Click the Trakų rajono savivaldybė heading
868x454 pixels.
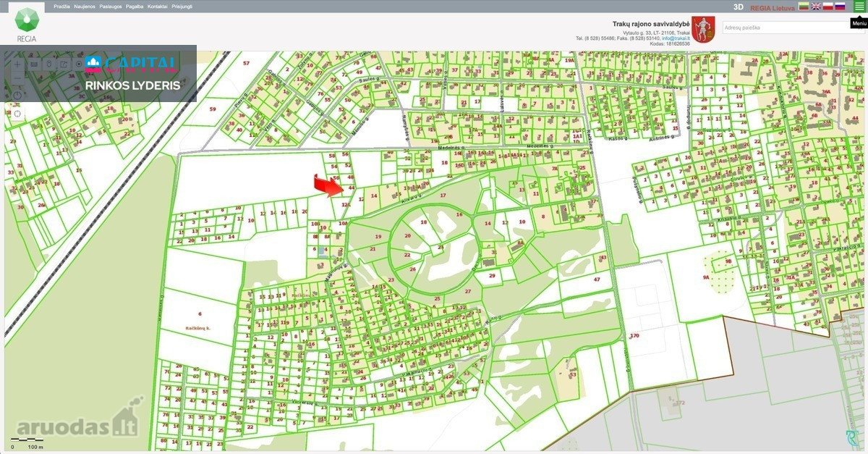651,23
